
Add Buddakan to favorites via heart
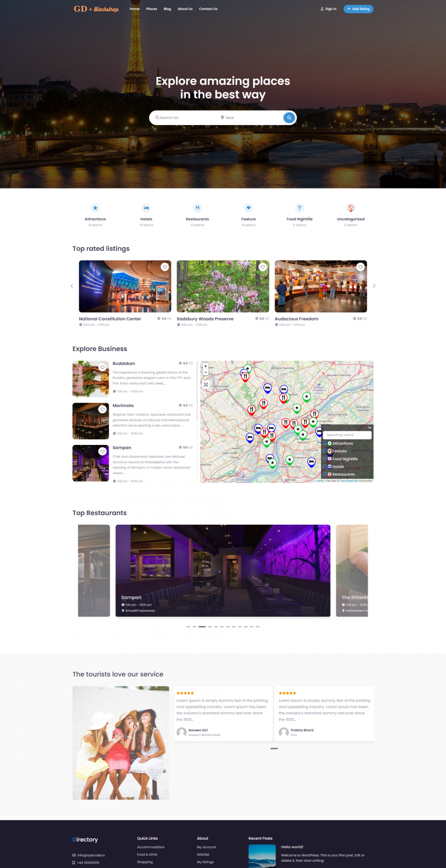[x=103, y=368]
